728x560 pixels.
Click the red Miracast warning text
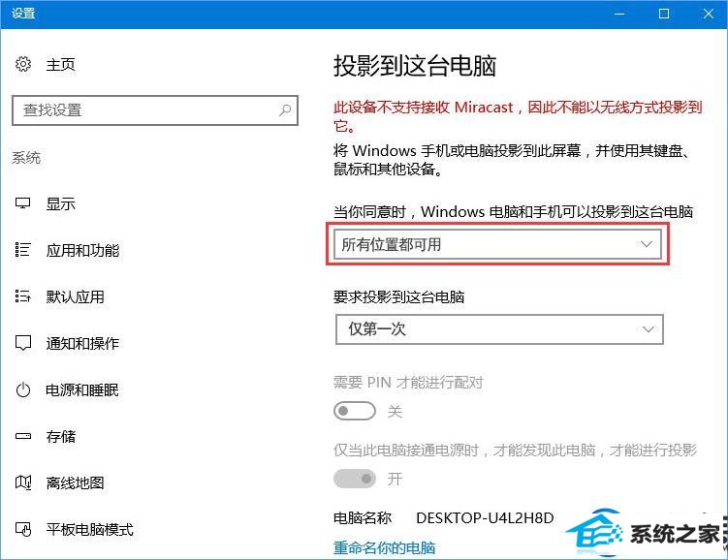pos(518,116)
